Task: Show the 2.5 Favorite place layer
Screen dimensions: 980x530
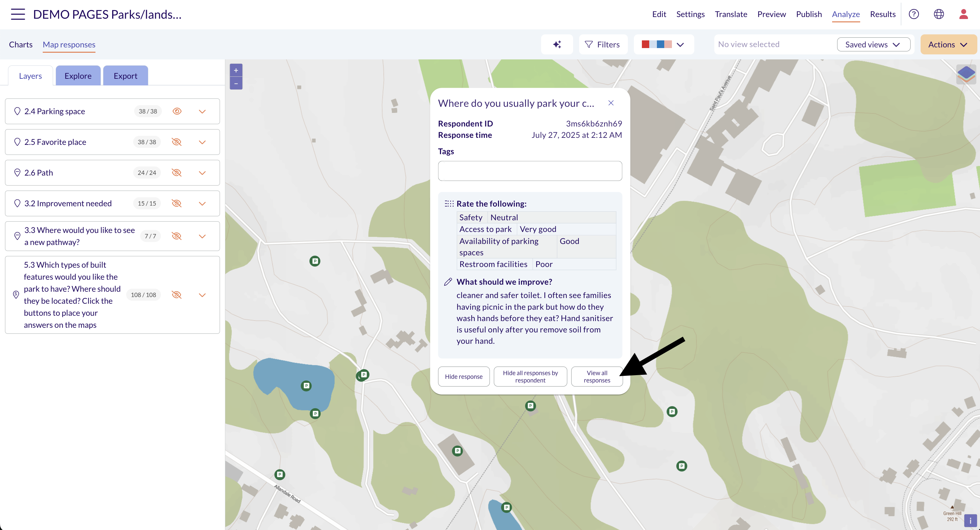Action: click(x=177, y=142)
